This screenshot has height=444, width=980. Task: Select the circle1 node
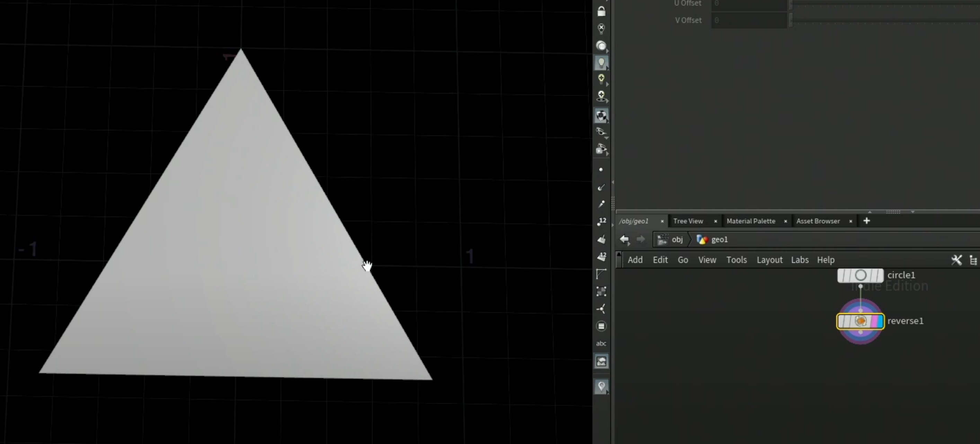coord(860,275)
